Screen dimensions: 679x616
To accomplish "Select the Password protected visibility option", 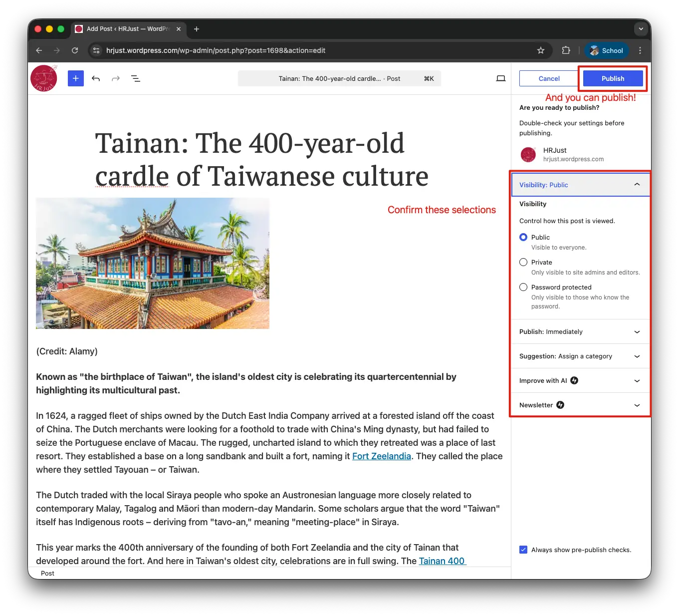I will (x=523, y=287).
